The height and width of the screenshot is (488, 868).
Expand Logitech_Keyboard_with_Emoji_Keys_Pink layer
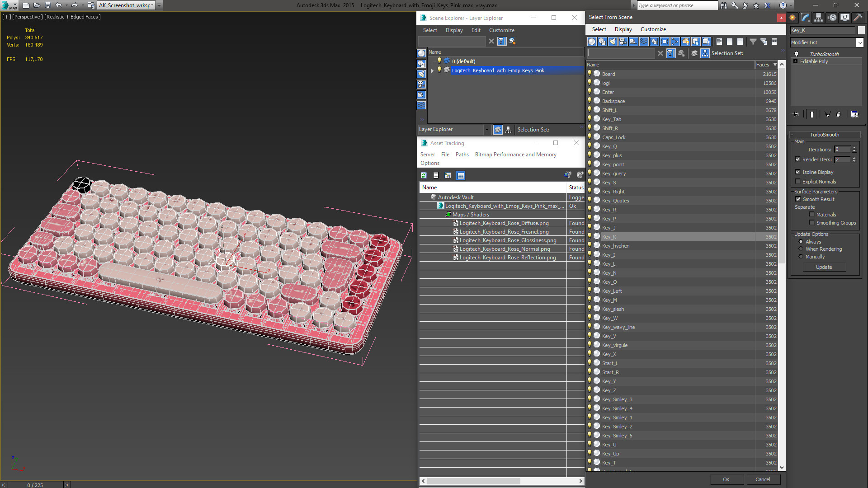coord(432,70)
